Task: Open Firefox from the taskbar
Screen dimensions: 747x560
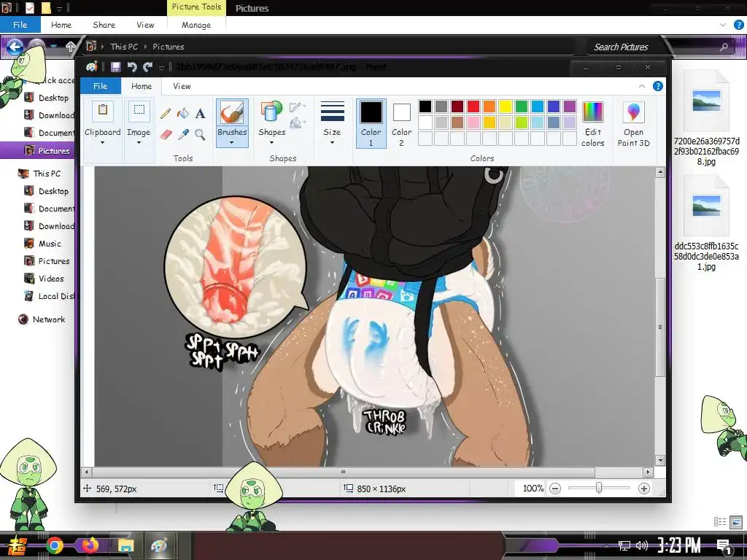Action: [90, 545]
